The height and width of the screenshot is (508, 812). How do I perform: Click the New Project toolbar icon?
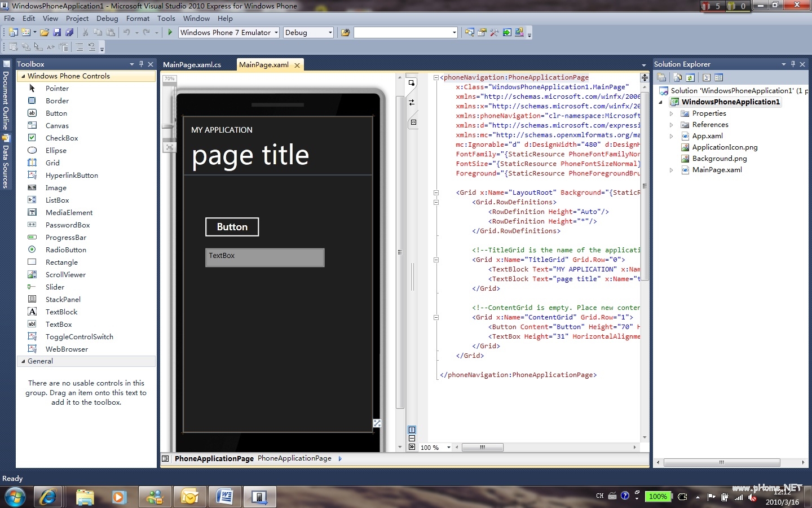[13, 33]
